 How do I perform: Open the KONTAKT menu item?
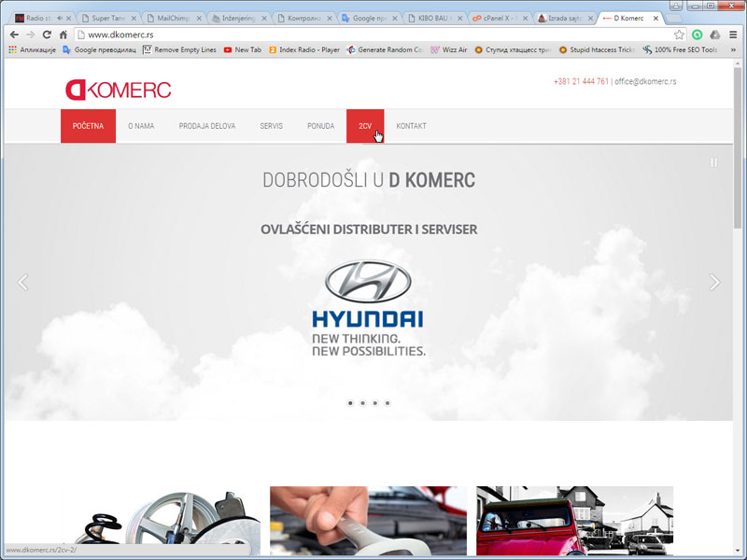point(411,126)
